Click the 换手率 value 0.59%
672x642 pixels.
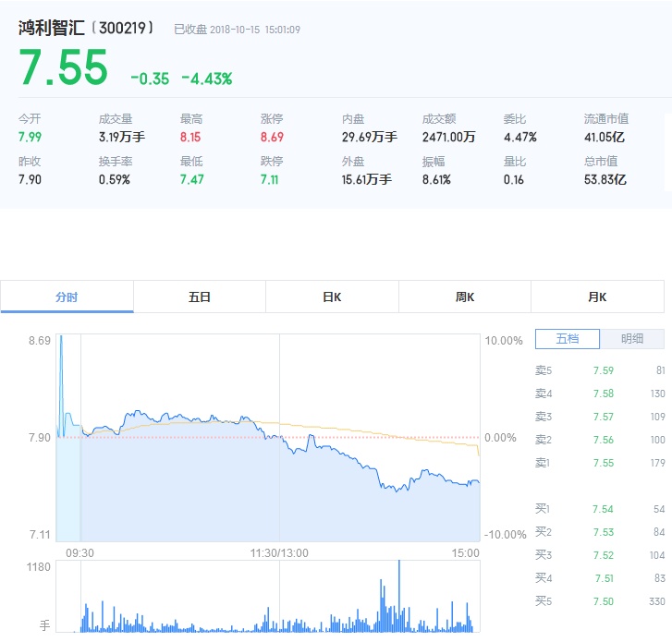tap(115, 179)
